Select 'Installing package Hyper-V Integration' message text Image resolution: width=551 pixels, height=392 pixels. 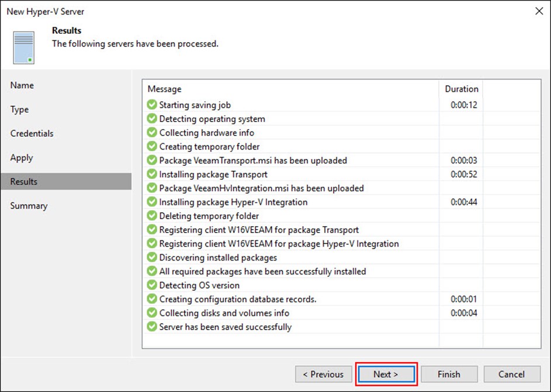(x=233, y=202)
